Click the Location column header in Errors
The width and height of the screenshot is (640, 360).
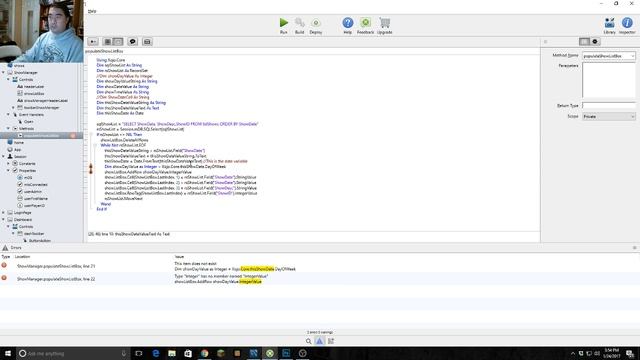tap(22, 257)
